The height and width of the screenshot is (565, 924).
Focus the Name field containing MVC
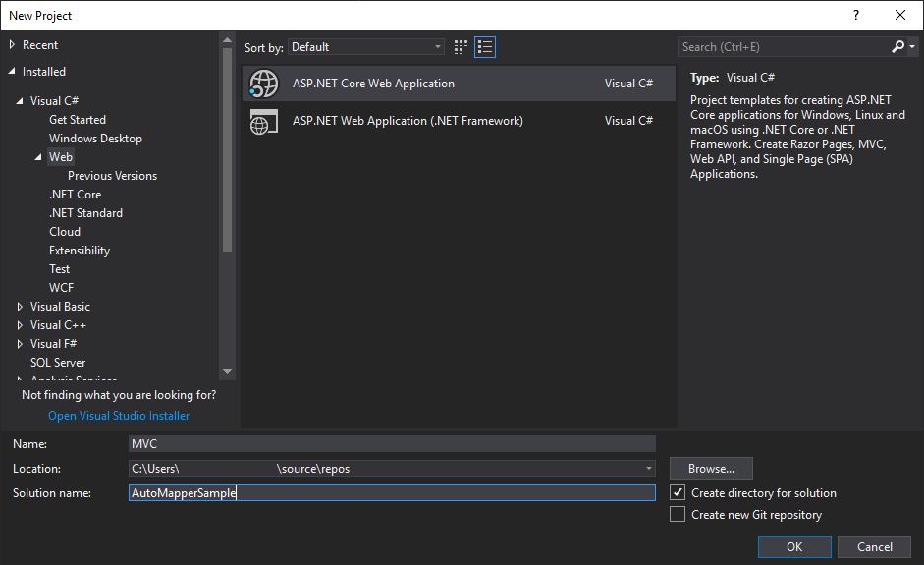click(x=392, y=443)
